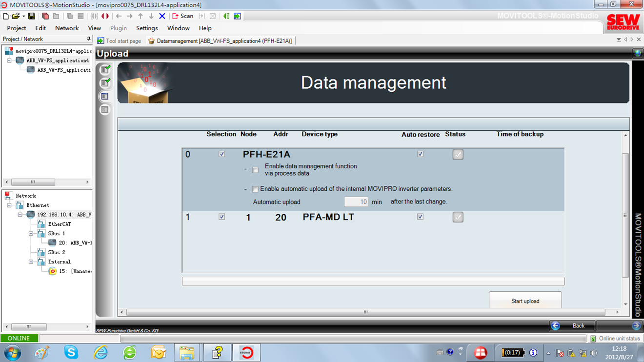Image resolution: width=644 pixels, height=362 pixels.
Task: Uncheck the Selection checkbox for PFH-E21A
Action: pos(222,154)
